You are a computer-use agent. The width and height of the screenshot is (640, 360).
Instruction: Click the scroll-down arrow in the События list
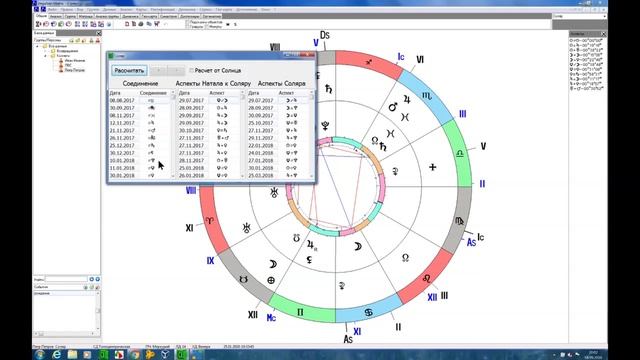(x=98, y=329)
